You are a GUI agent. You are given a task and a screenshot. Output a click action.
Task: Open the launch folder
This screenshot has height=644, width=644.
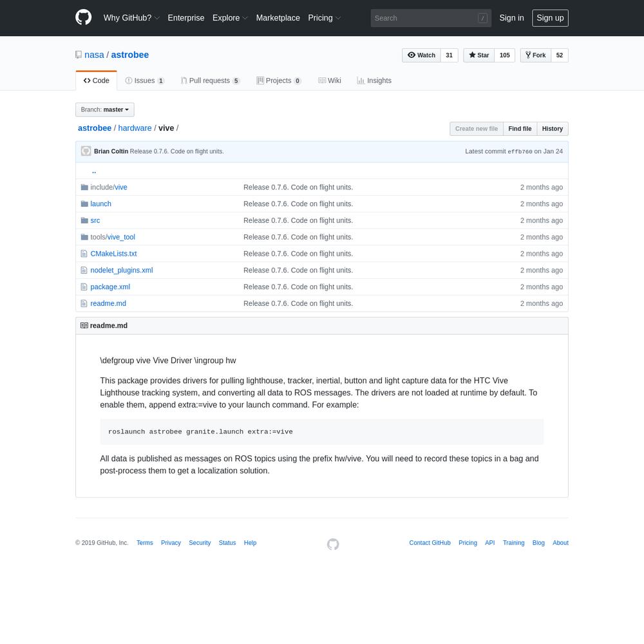pos(100,204)
